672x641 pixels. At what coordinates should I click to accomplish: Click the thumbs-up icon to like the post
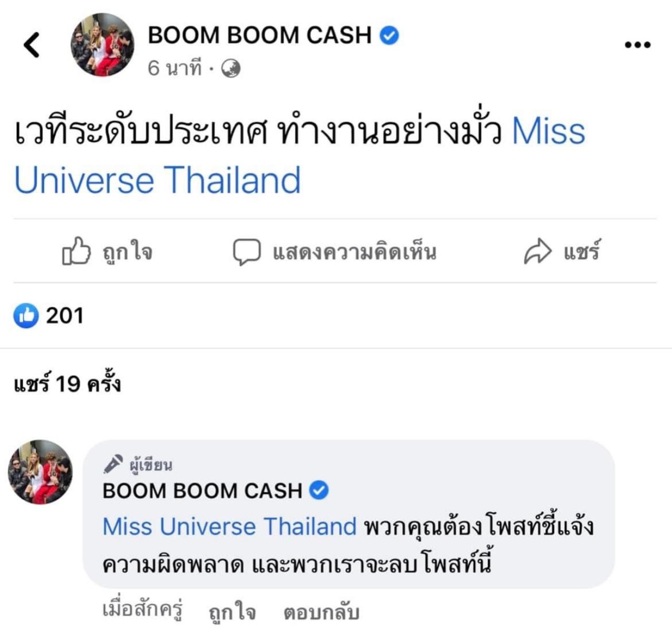pos(77,251)
